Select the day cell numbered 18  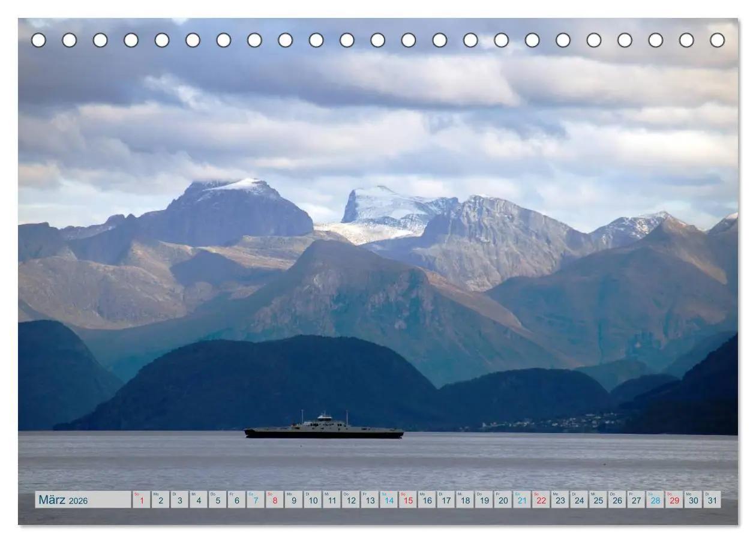pos(465,500)
